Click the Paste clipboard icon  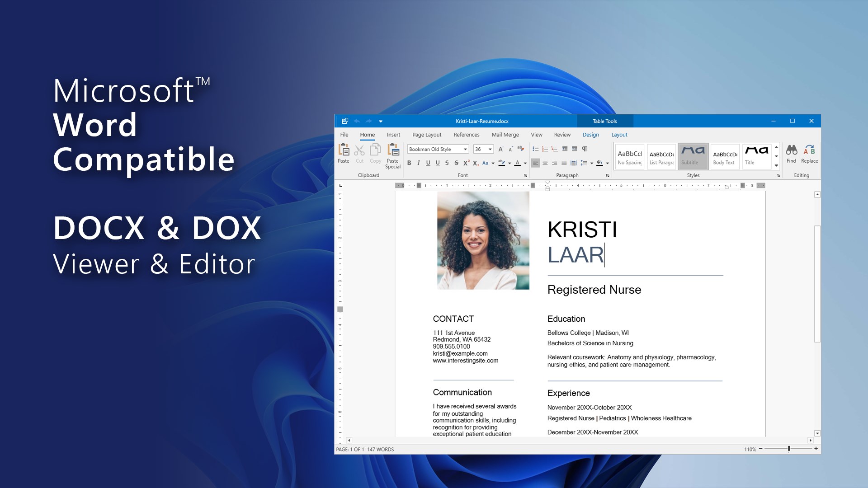[344, 150]
